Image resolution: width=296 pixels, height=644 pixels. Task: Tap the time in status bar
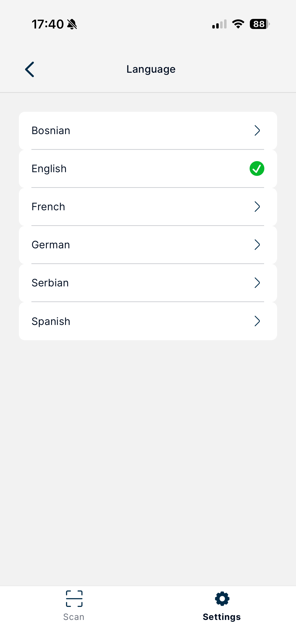click(47, 24)
